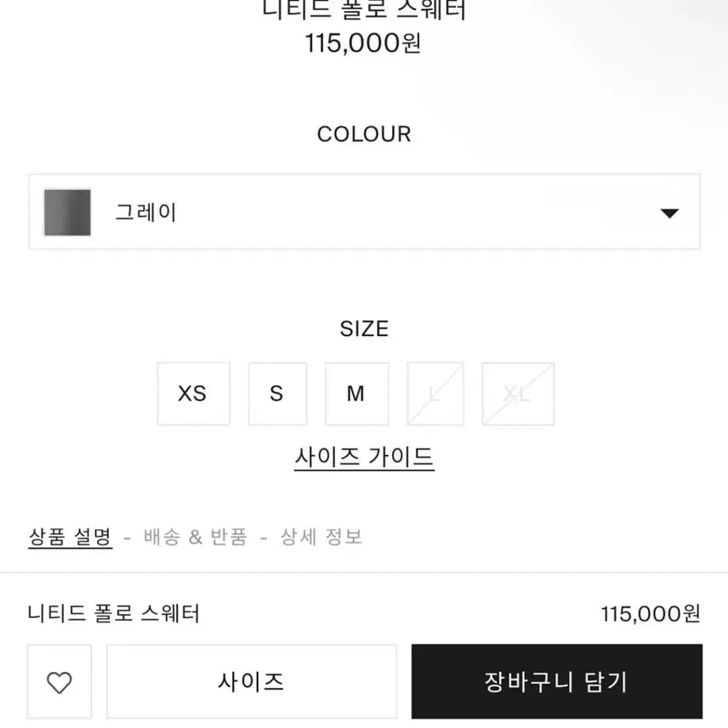Screen dimensions: 728x728
Task: Choose size M
Action: (x=356, y=394)
